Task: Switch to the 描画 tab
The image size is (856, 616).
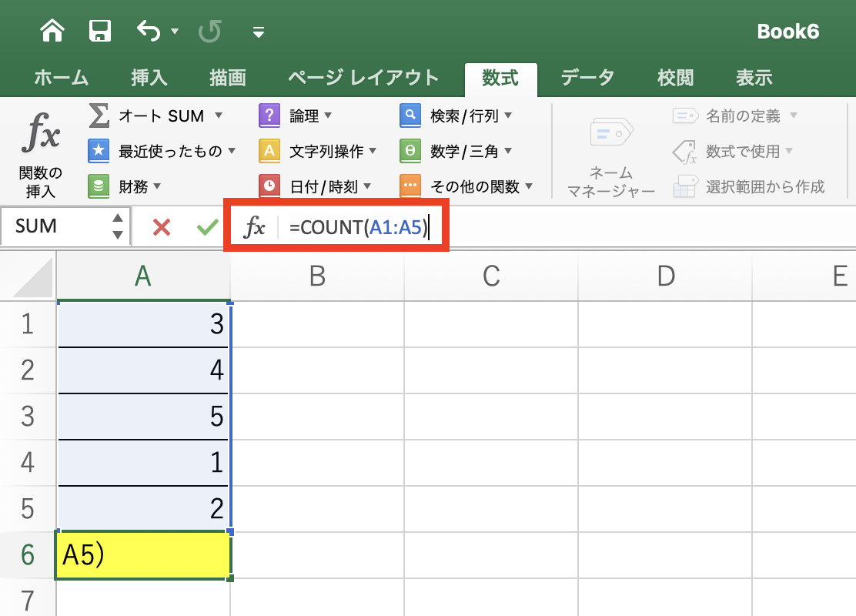Action: pyautogui.click(x=228, y=78)
